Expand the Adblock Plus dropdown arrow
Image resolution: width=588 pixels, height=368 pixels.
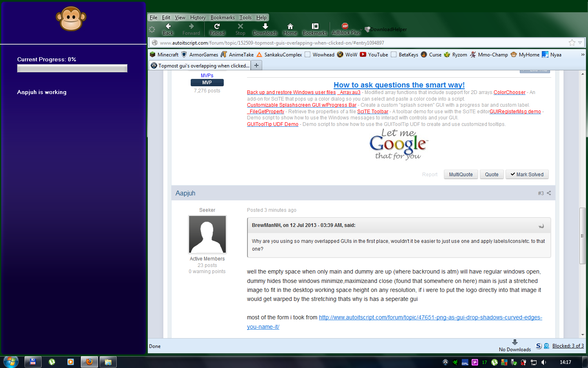click(x=361, y=29)
